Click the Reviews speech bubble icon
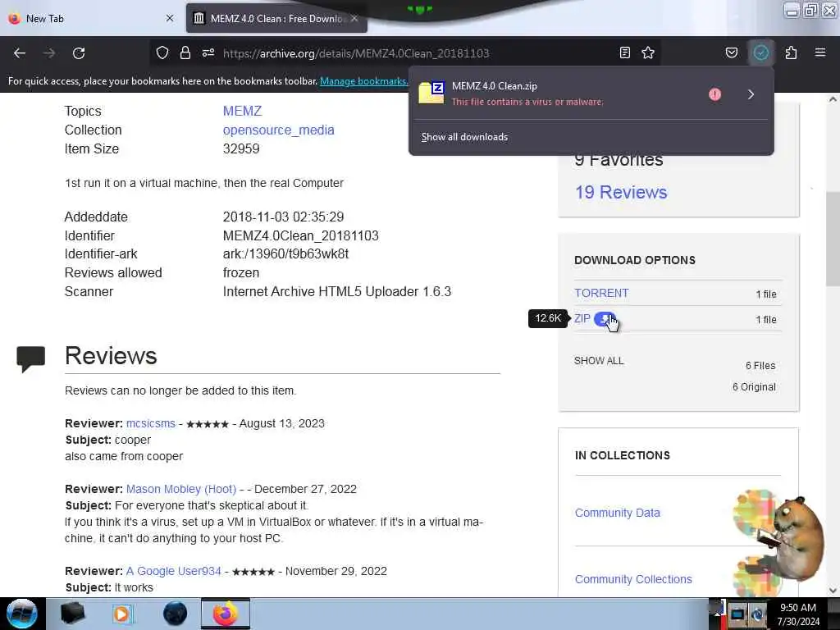The image size is (840, 630). point(31,359)
